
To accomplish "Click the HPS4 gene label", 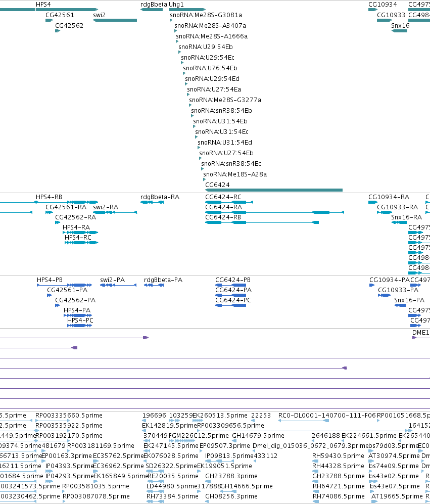I will (43, 5).
